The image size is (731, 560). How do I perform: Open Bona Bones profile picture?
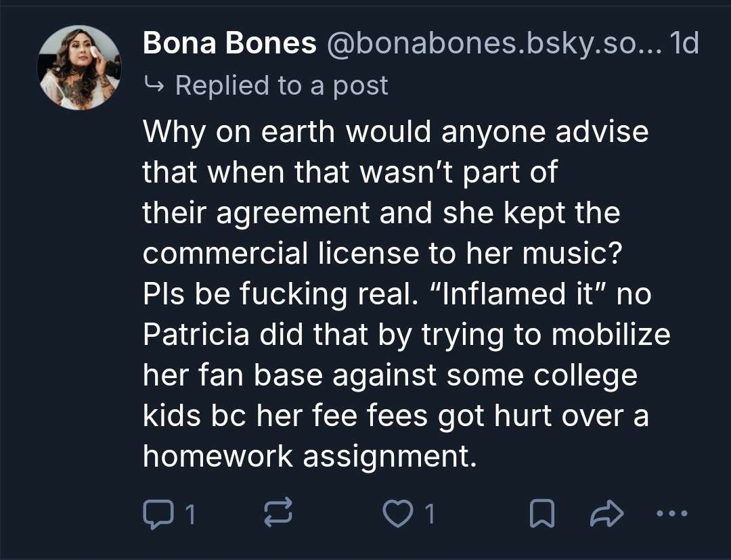79,68
